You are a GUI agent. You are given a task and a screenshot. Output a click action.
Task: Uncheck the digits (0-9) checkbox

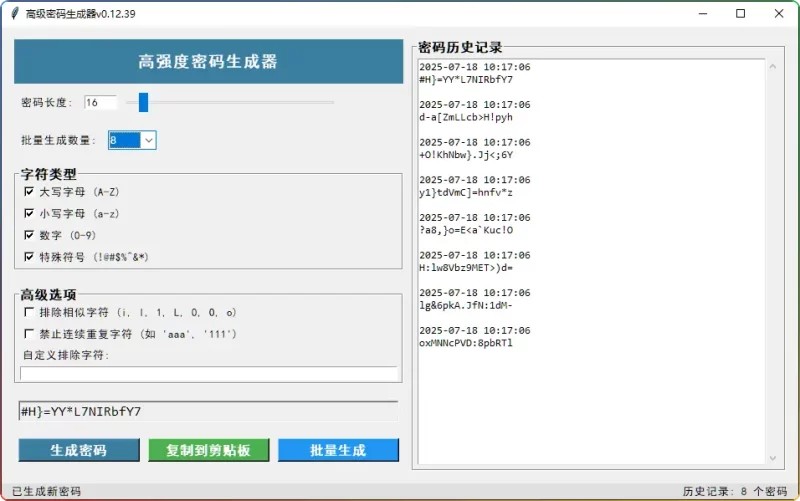(x=29, y=235)
